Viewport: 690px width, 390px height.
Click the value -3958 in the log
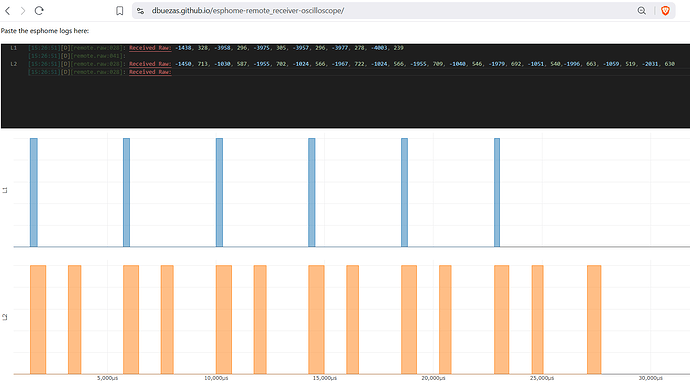(223, 48)
